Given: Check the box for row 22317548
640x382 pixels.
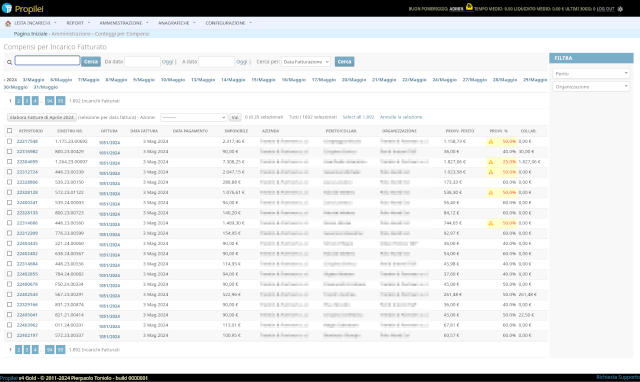Looking at the screenshot, I should (x=9, y=141).
